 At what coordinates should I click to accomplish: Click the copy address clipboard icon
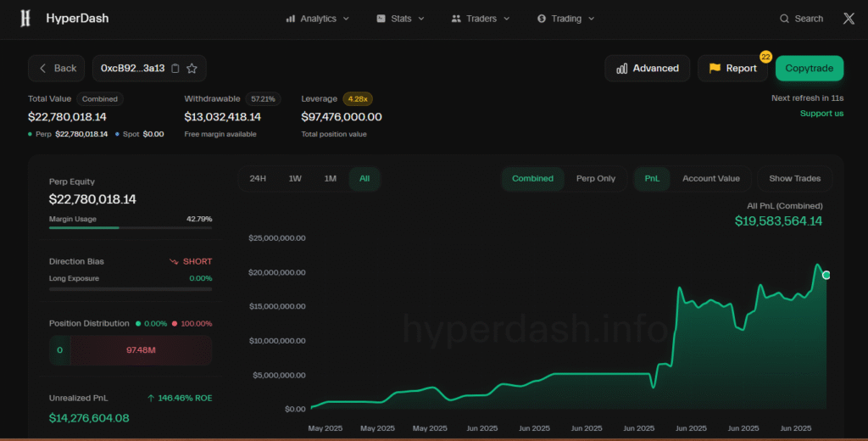click(x=175, y=68)
